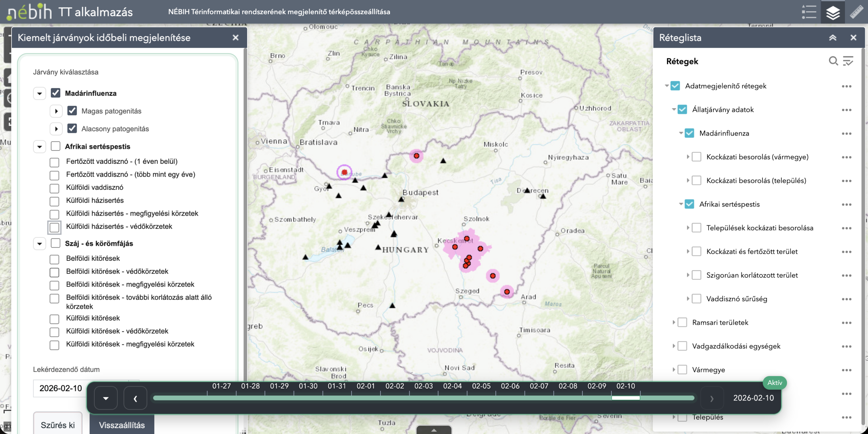Open options menu for Madárinfluenza layer
Screen dimensions: 868x434
(x=846, y=134)
